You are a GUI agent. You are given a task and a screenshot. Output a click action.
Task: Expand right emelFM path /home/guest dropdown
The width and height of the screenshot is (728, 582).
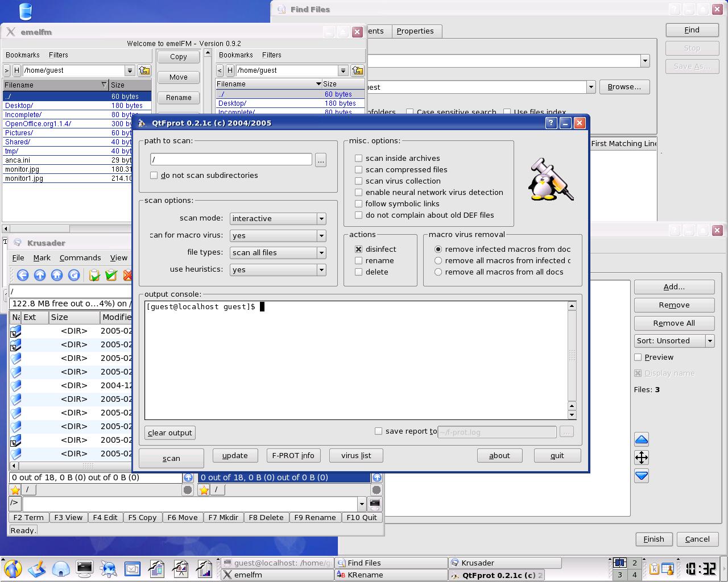click(x=343, y=70)
